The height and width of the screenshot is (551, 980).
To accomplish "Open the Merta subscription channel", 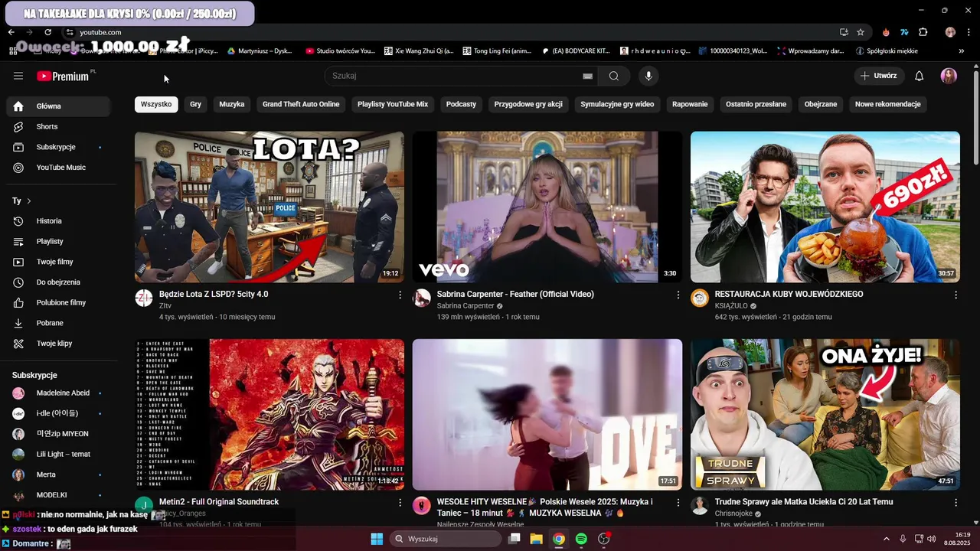I will click(x=58, y=474).
